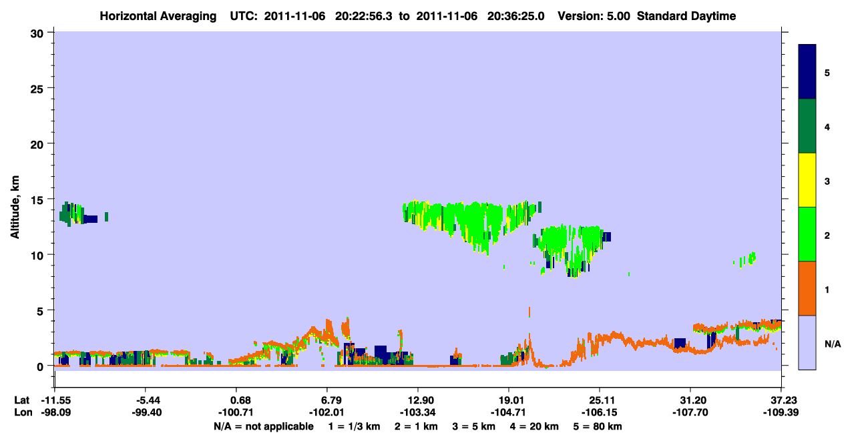The height and width of the screenshot is (445, 868).
Task: Click the colorbar label '3'
Action: click(x=827, y=180)
